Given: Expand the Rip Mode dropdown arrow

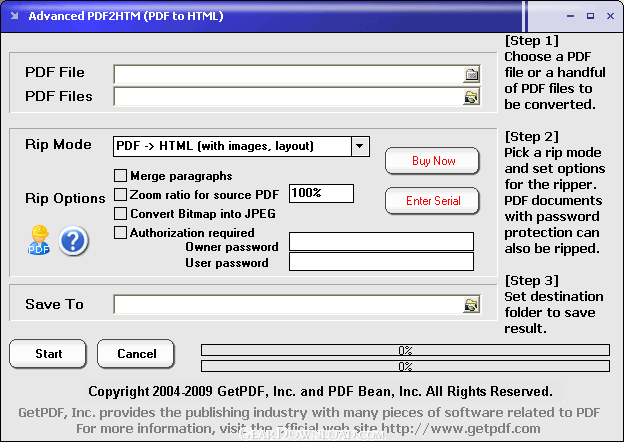Looking at the screenshot, I should click(x=360, y=146).
